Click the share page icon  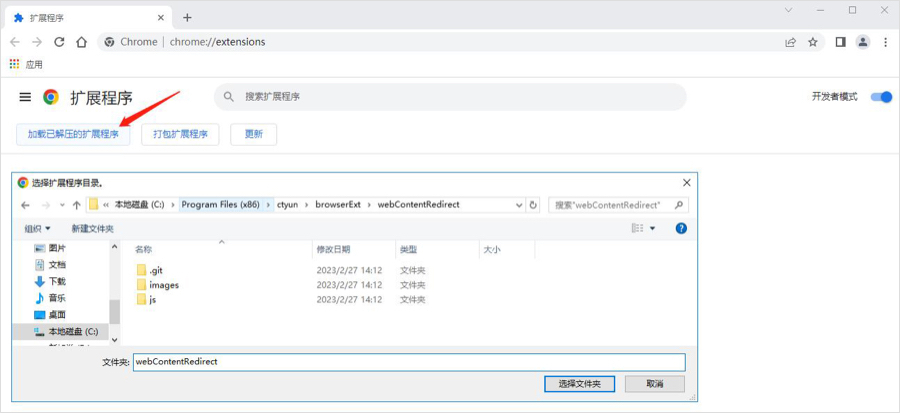click(x=791, y=42)
